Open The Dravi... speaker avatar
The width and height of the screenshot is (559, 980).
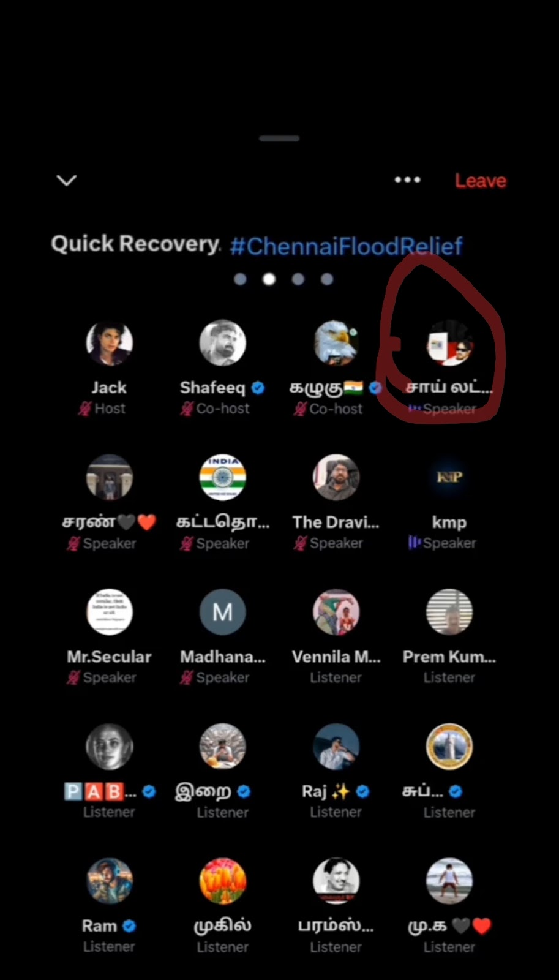(336, 477)
